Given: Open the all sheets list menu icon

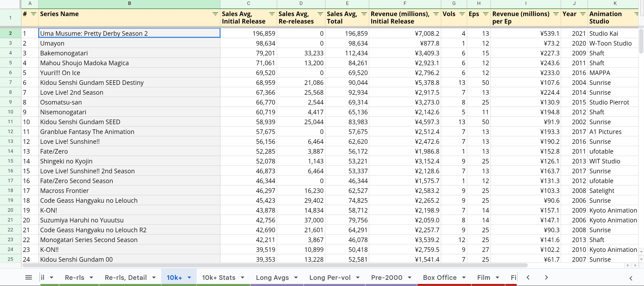Looking at the screenshot, I should [28, 277].
